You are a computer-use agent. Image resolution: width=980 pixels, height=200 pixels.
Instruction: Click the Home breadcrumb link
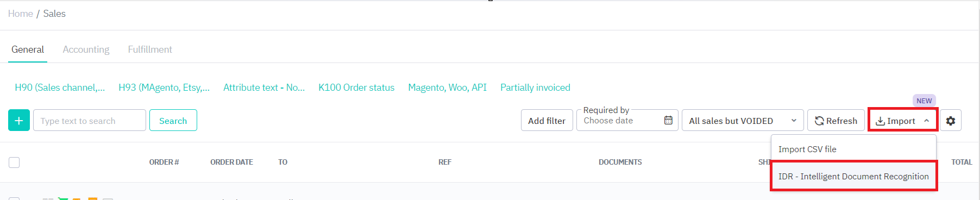(x=21, y=14)
